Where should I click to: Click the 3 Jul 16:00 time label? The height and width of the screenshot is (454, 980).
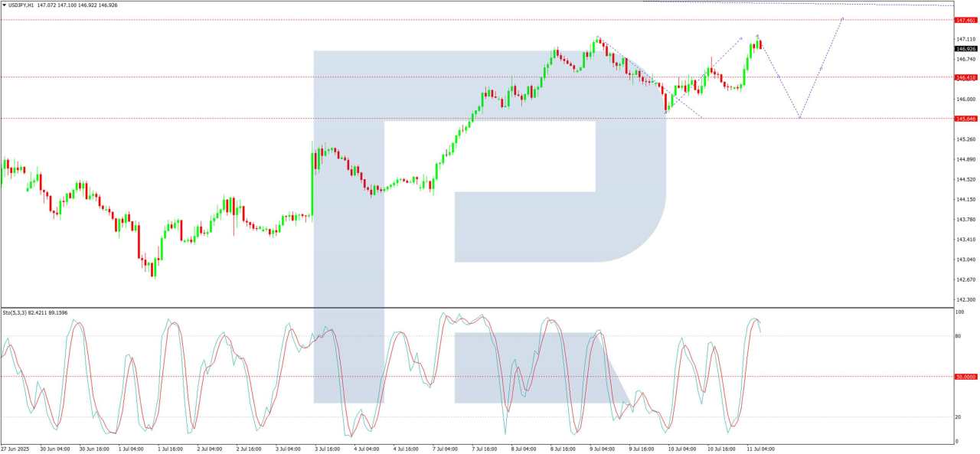[x=327, y=449]
